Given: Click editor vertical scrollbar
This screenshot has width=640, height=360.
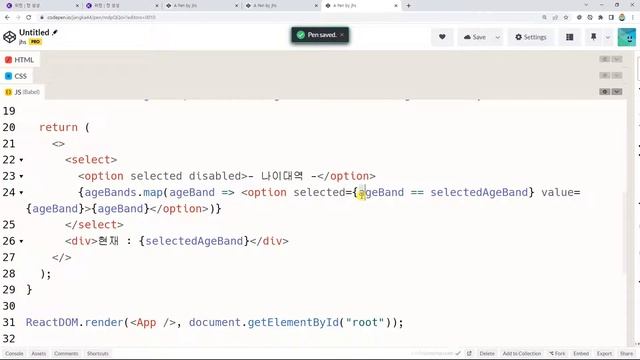Looking at the screenshot, I should coord(625,233).
